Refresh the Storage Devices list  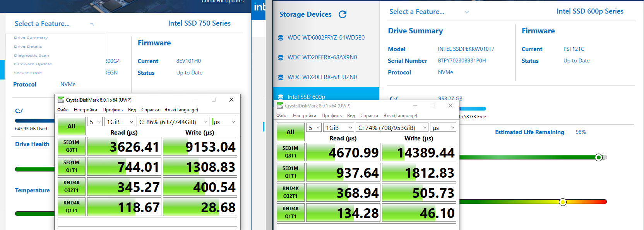343,14
